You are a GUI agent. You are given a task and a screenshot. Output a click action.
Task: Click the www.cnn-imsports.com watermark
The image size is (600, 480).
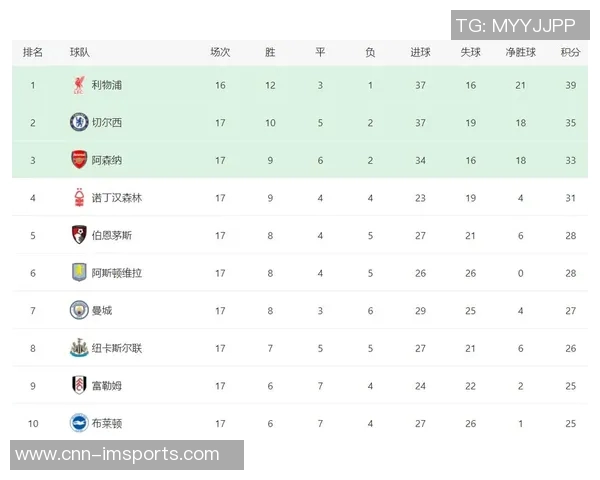click(x=118, y=455)
